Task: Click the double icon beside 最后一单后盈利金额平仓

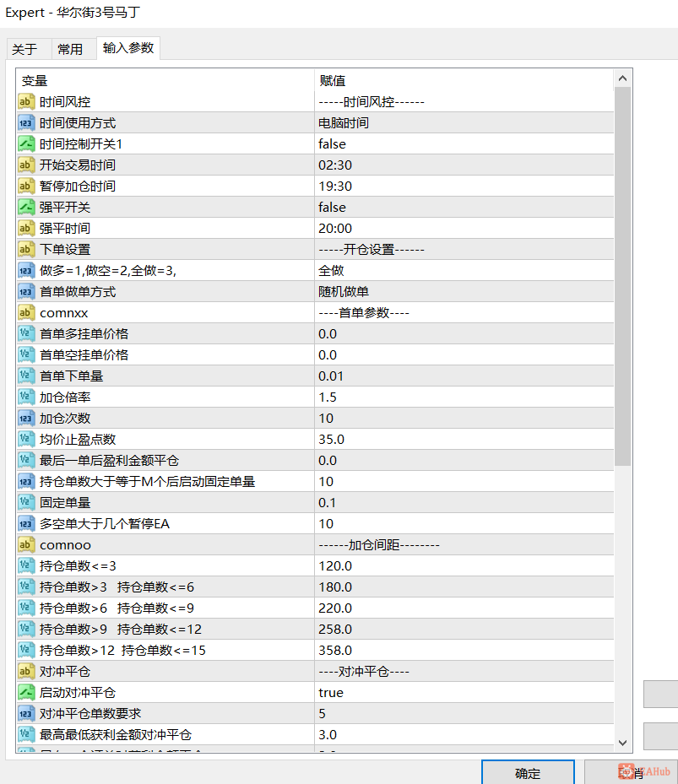Action: coord(26,460)
